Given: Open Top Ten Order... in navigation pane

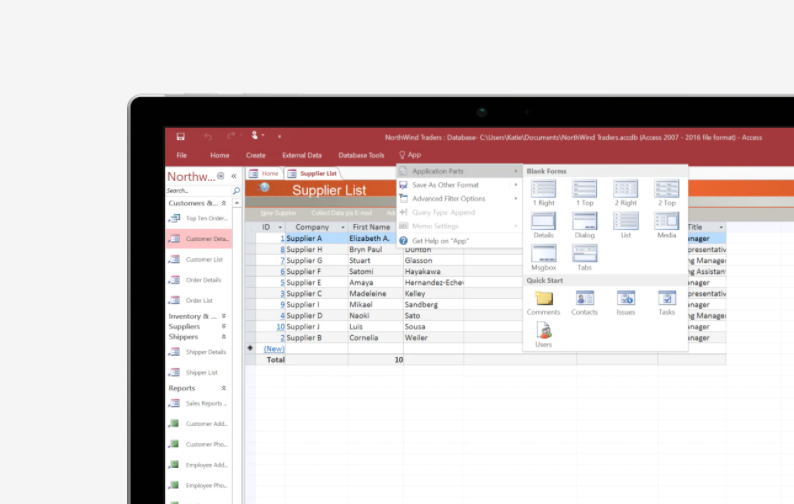Looking at the screenshot, I should (x=200, y=218).
